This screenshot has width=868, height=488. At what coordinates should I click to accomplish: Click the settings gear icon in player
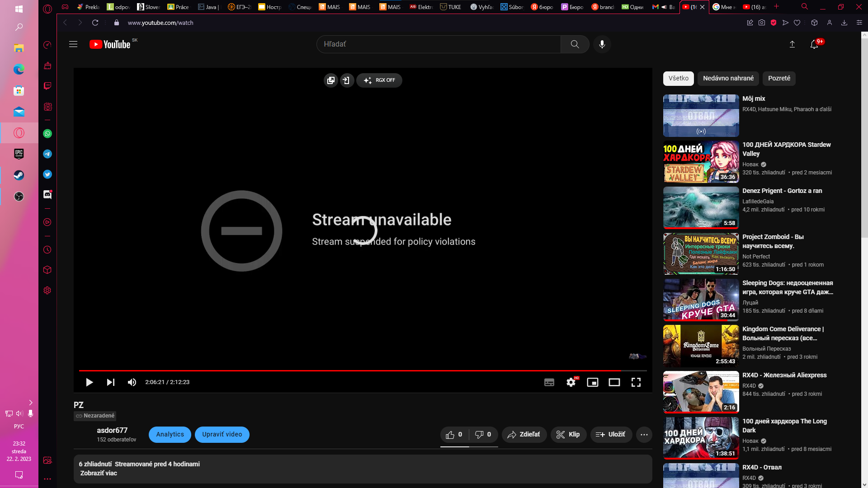(x=571, y=382)
